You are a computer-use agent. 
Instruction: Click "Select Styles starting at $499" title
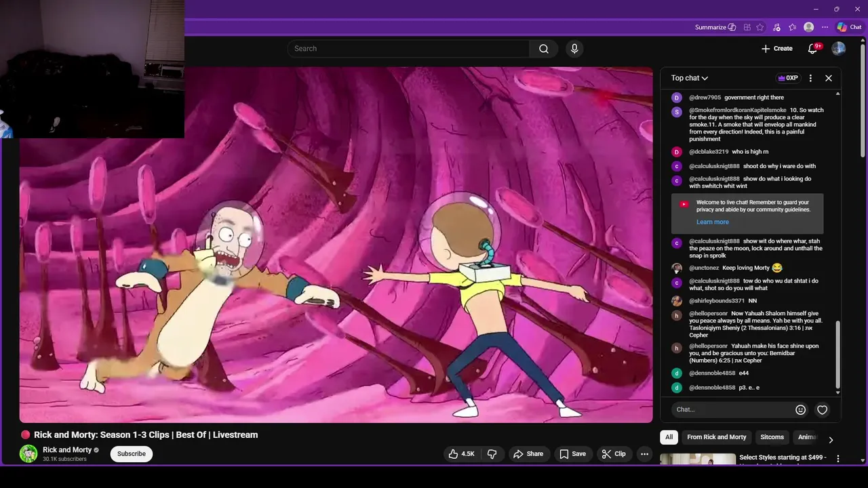783,457
